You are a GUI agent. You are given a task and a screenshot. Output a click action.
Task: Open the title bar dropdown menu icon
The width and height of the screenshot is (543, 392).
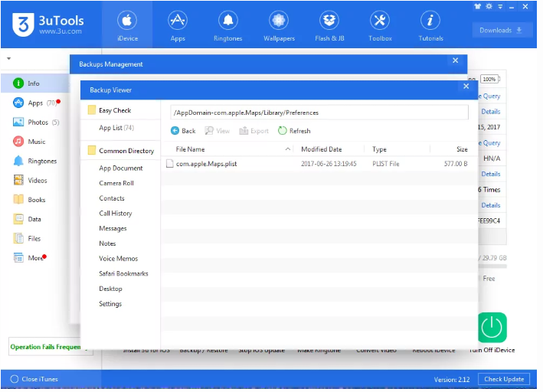pos(500,7)
